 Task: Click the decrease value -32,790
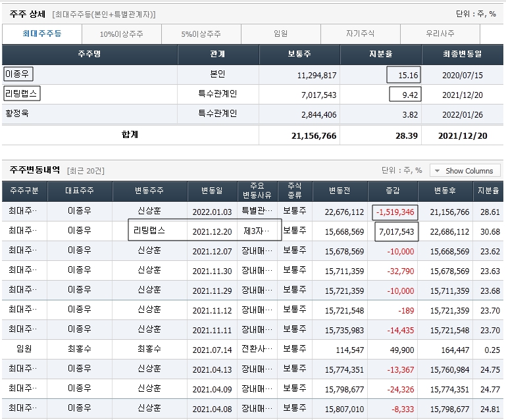(401, 271)
